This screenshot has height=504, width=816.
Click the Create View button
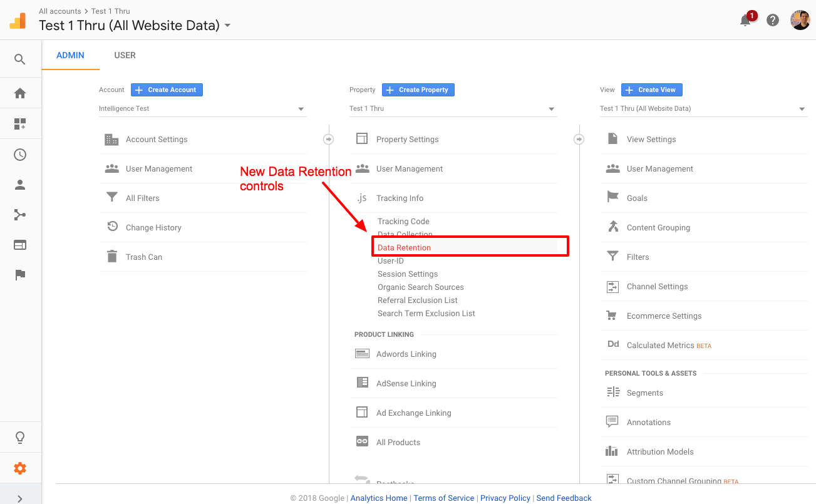(652, 90)
